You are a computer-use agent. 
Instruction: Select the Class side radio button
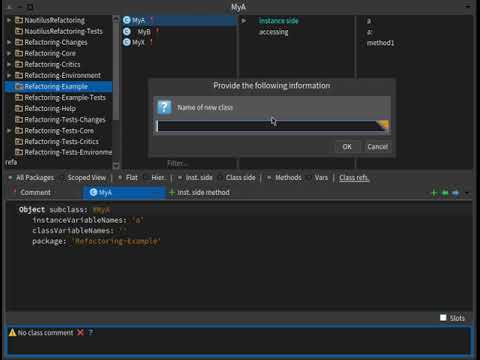220,178
